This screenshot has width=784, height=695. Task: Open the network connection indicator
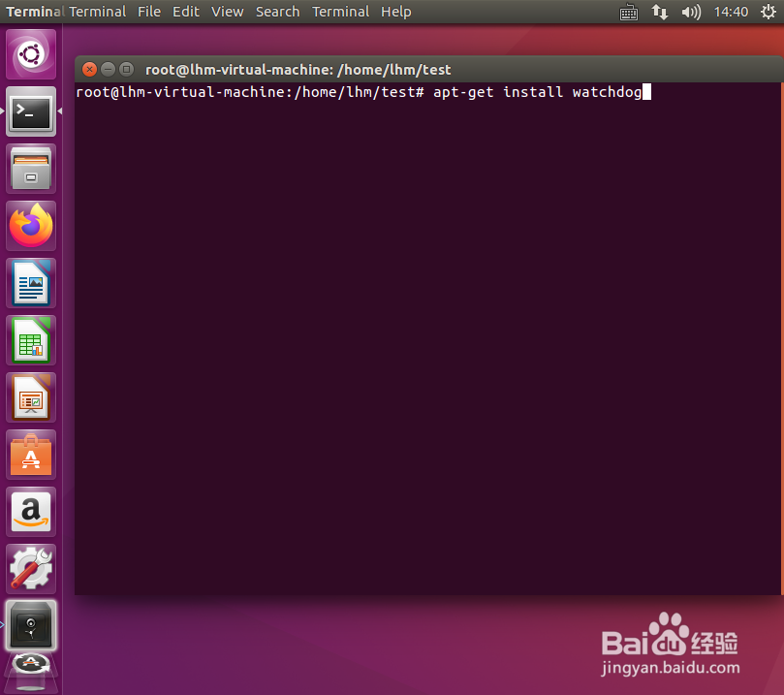[x=660, y=12]
